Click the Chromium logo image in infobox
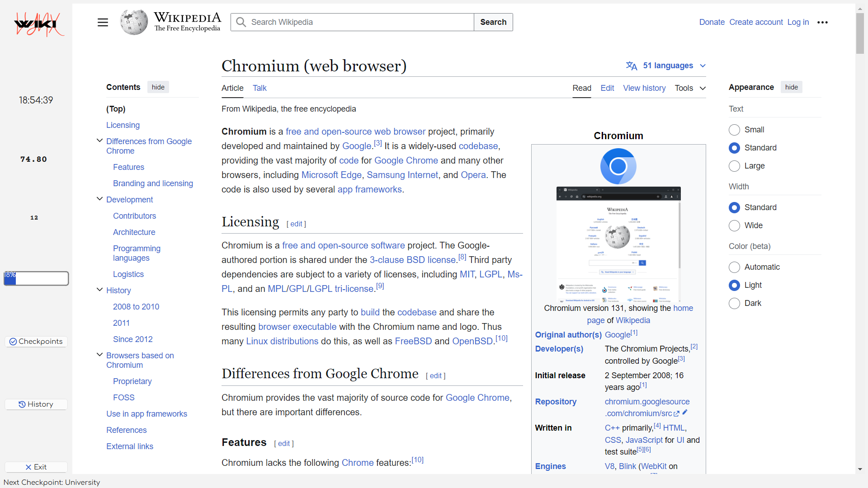The height and width of the screenshot is (488, 868). coord(618,166)
